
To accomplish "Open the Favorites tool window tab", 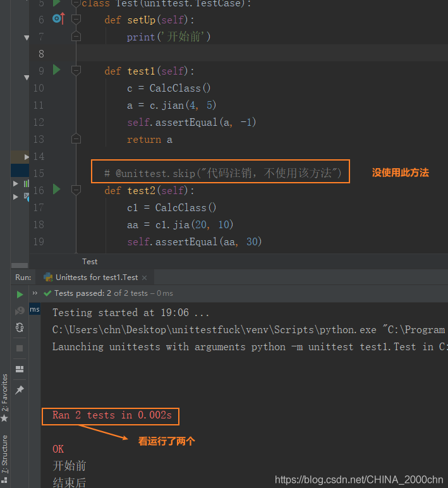I will click(x=4, y=393).
